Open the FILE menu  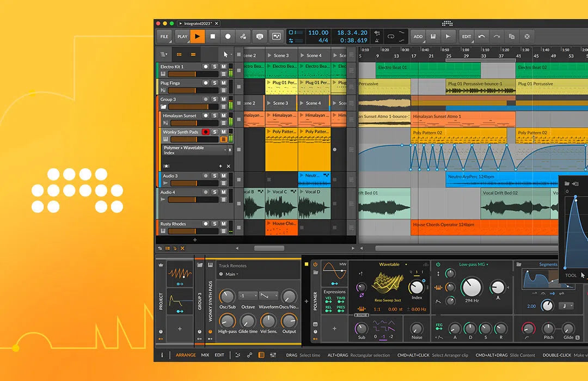click(164, 36)
